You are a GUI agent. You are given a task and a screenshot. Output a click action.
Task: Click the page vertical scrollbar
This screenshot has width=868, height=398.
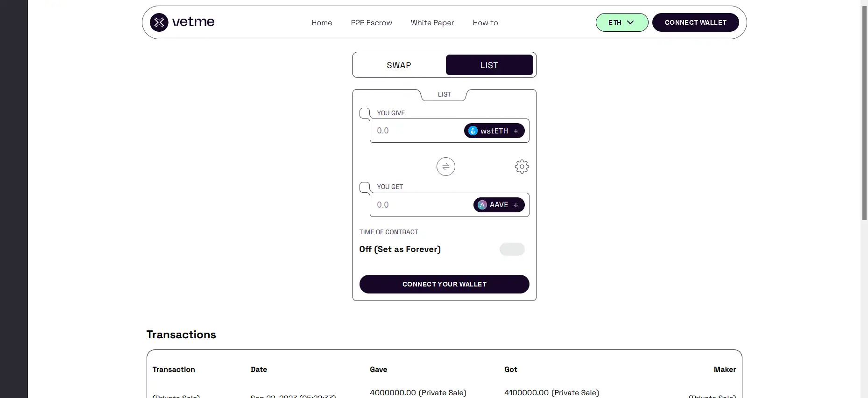pos(864,112)
